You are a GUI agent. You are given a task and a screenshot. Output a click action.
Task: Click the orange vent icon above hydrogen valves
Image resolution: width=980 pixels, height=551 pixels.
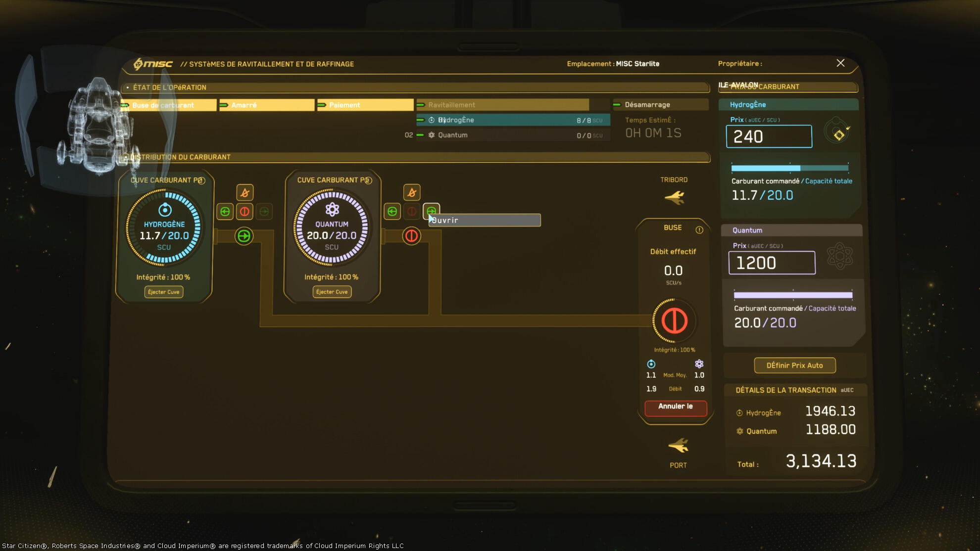point(245,192)
